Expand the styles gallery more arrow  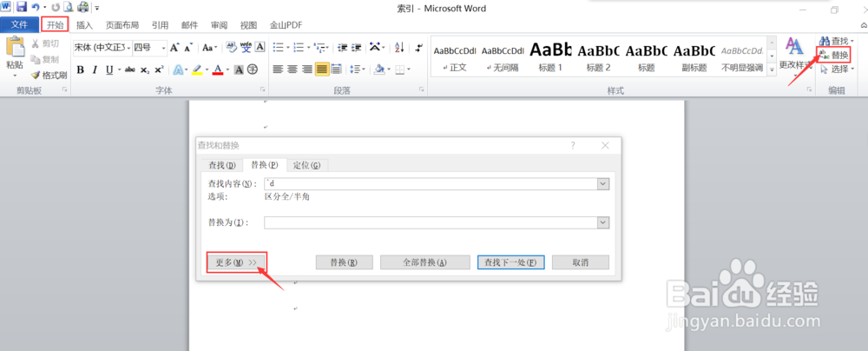[770, 70]
